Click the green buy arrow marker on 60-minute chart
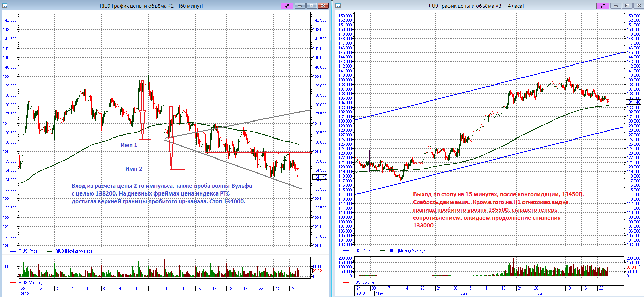The width and height of the screenshot is (644, 297). click(x=284, y=159)
